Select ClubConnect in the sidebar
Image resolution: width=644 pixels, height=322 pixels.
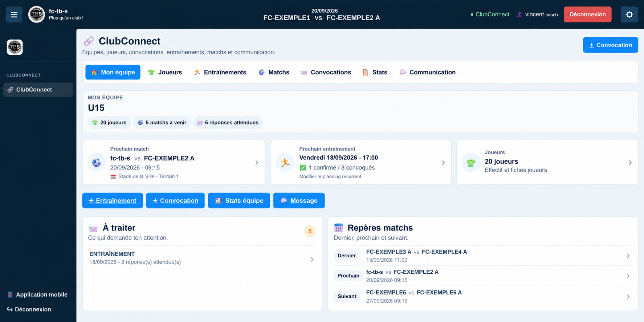click(x=38, y=90)
